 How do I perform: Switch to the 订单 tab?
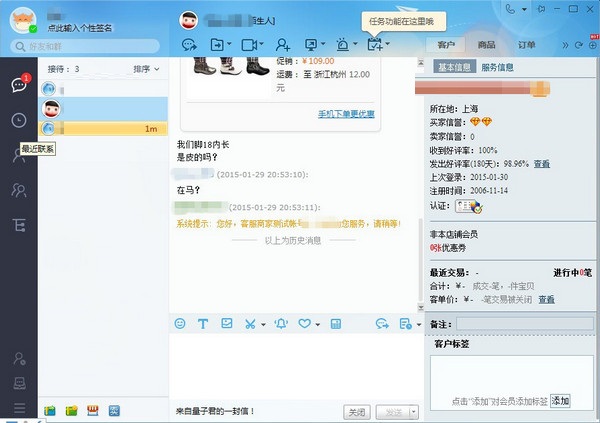pos(527,45)
